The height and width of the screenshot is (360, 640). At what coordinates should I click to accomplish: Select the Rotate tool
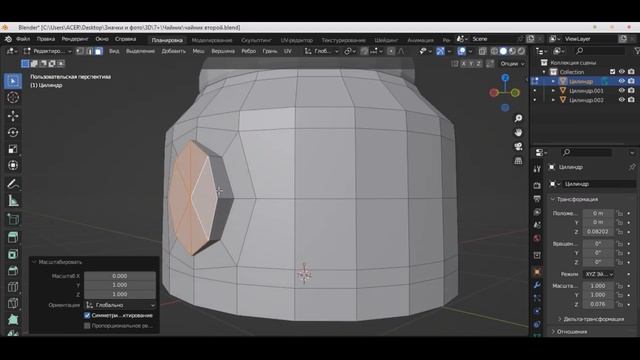(x=13, y=133)
